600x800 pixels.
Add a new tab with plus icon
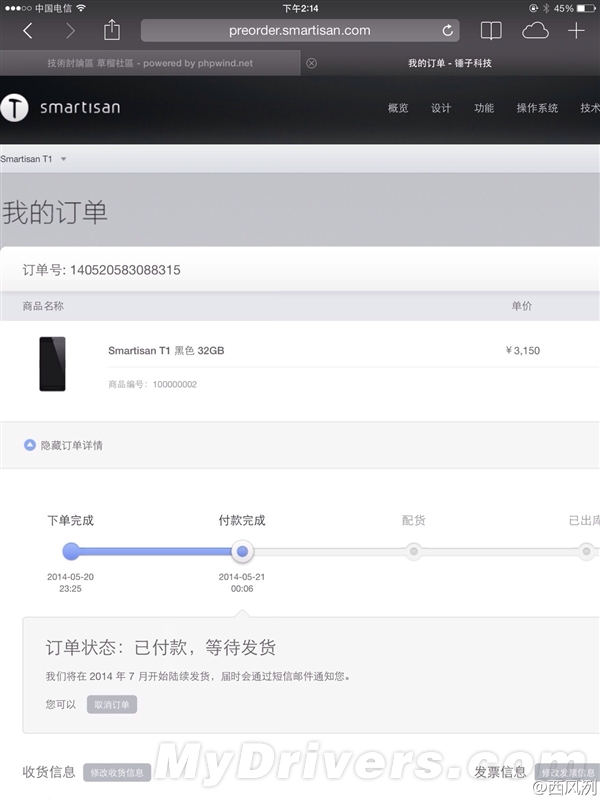coord(577,31)
